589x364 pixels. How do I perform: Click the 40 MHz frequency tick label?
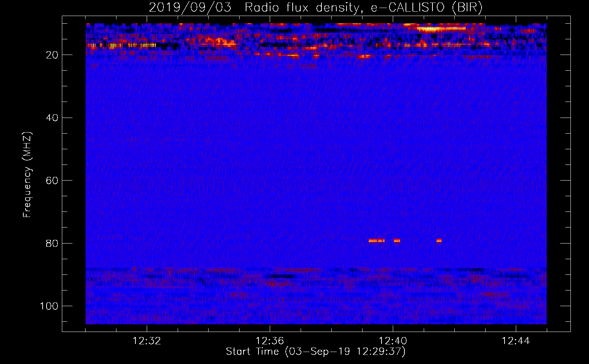53,118
